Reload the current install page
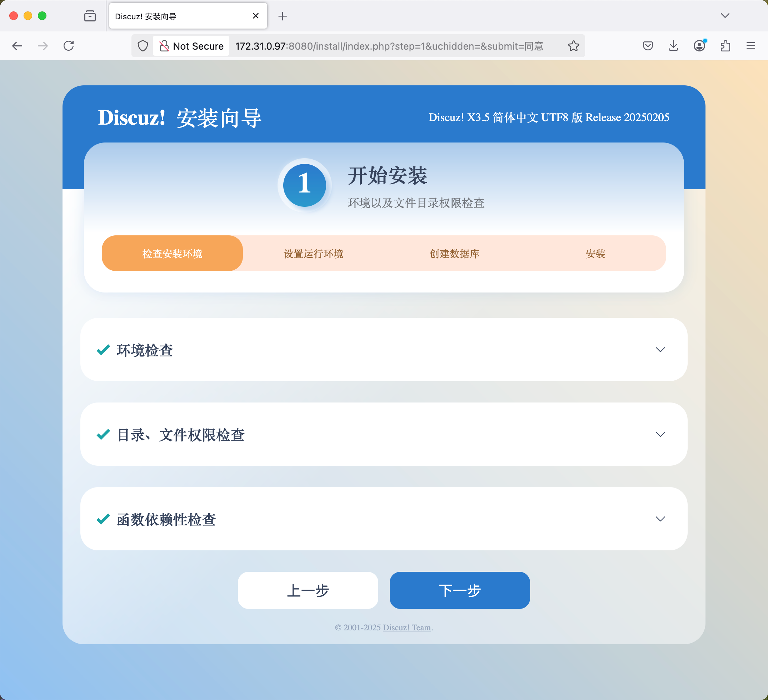768x700 pixels. point(69,46)
